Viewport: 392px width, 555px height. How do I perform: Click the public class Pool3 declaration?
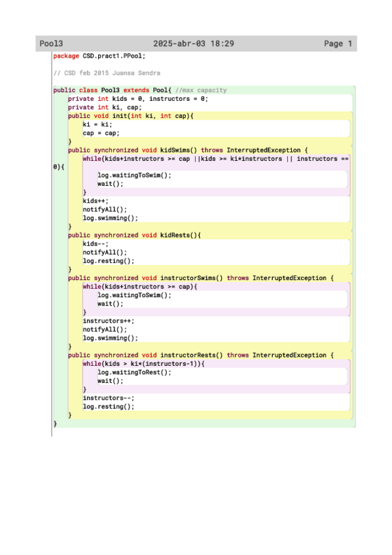112,90
